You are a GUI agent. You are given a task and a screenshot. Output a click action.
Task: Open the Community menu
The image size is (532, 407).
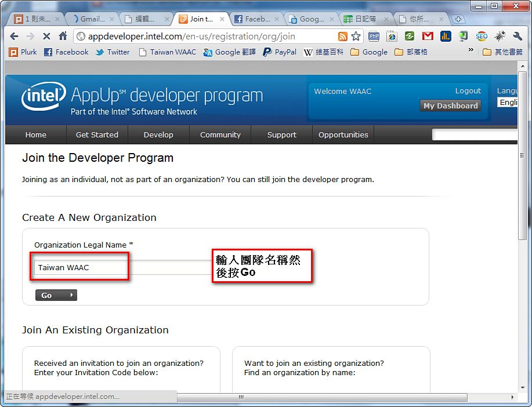220,135
